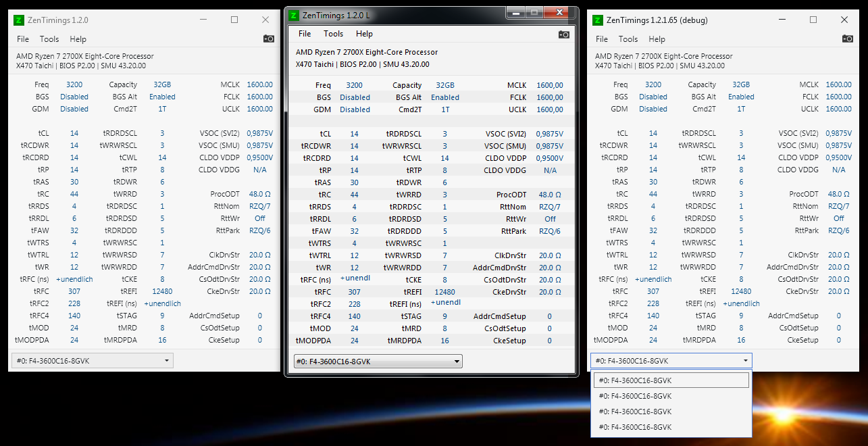Open File menu in ZenTimings 1.2.0 window
Viewport: 868px width, 446px height.
pyautogui.click(x=23, y=39)
